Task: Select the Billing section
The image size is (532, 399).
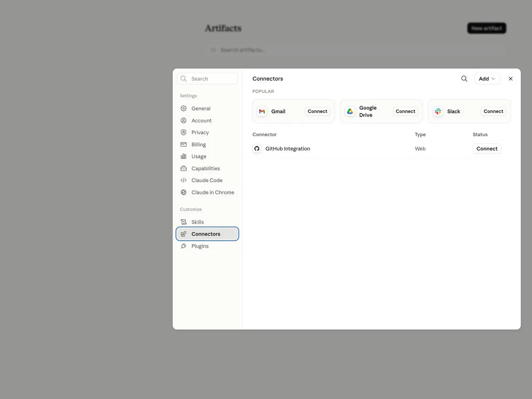Action: pyautogui.click(x=207, y=144)
